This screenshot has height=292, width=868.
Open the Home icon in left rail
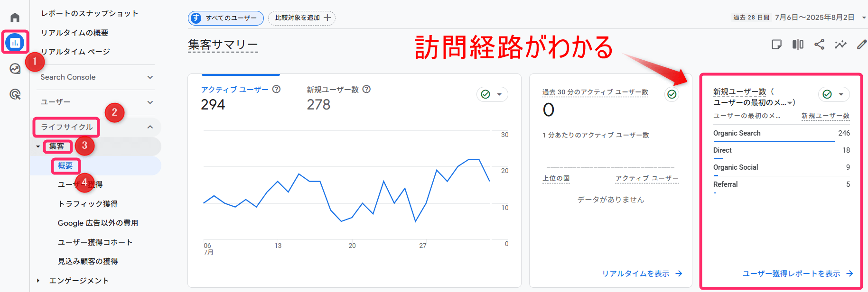pyautogui.click(x=15, y=18)
